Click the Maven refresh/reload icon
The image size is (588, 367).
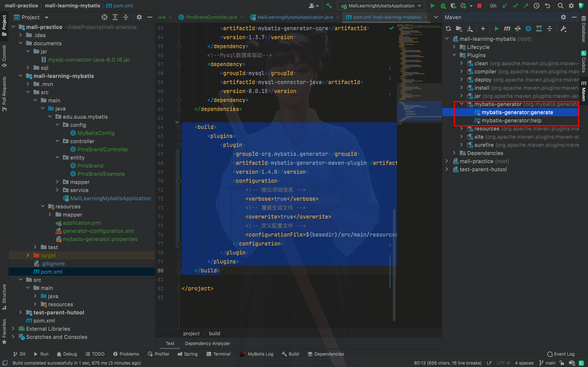tap(449, 28)
